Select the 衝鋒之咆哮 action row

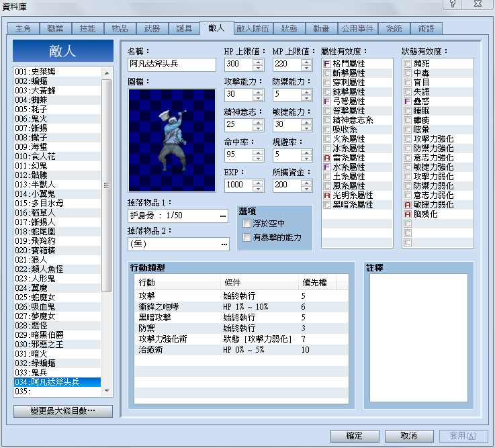click(x=242, y=307)
